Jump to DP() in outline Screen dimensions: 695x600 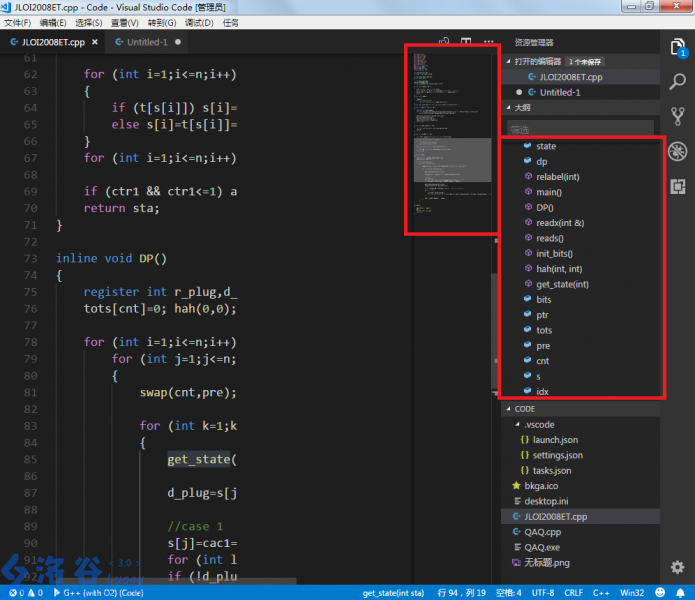545,208
